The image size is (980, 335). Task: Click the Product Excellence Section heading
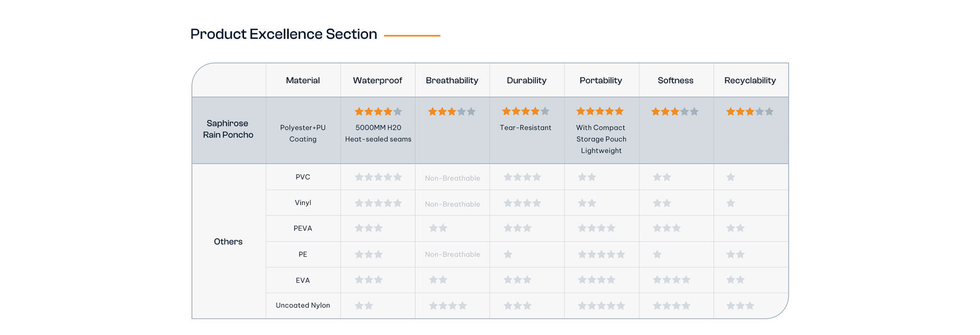click(x=284, y=34)
